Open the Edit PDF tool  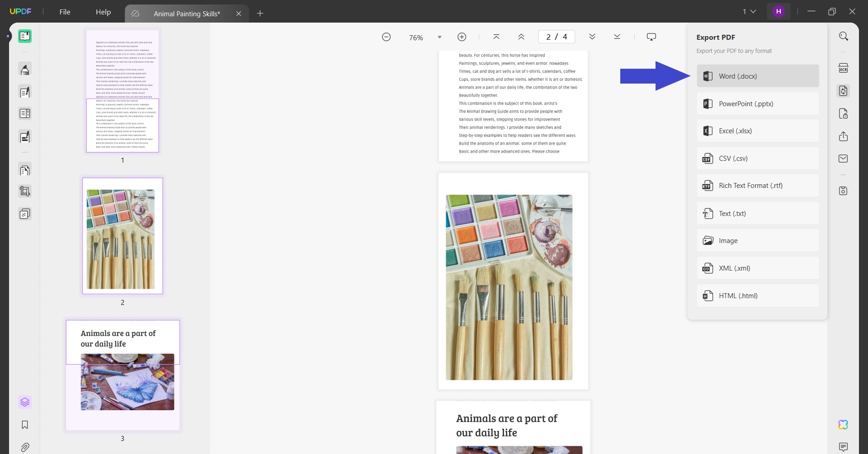coord(25,92)
